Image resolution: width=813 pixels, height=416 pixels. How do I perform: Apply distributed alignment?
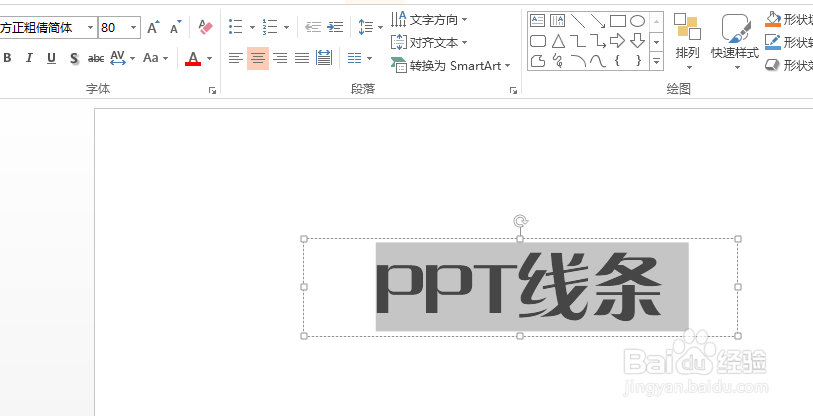[324, 58]
